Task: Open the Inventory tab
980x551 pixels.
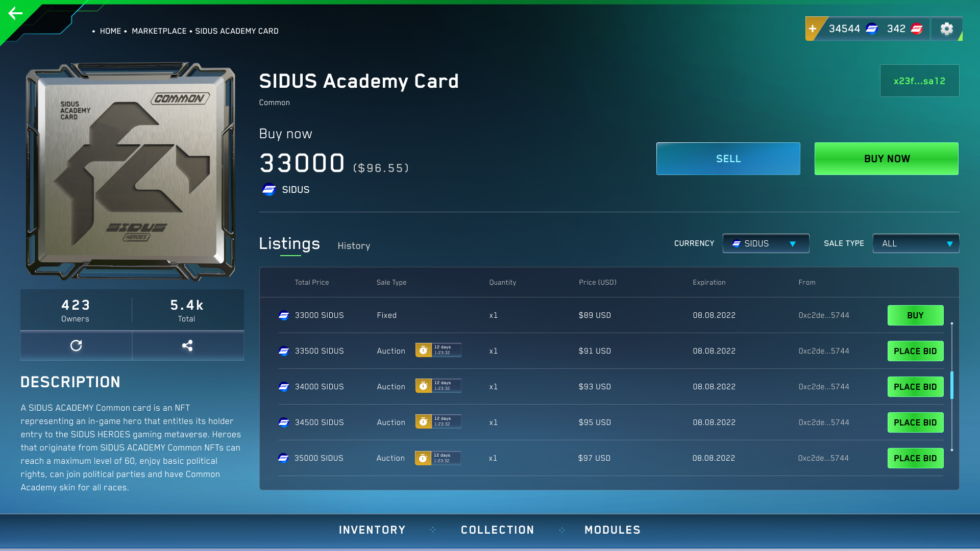Action: pos(372,530)
